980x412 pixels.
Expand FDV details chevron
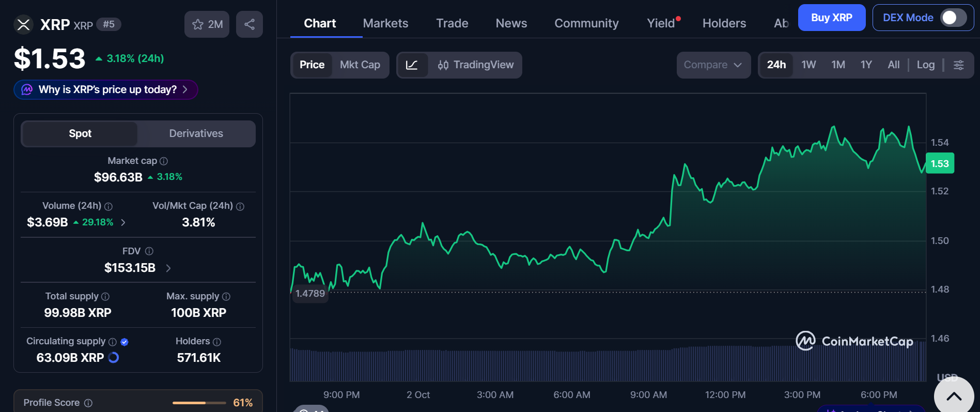pos(168,268)
